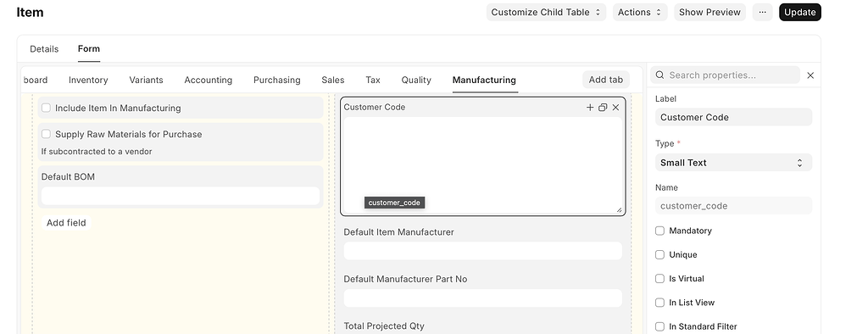The width and height of the screenshot is (868, 334).
Task: Open the Actions dropdown menu
Action: coord(640,12)
